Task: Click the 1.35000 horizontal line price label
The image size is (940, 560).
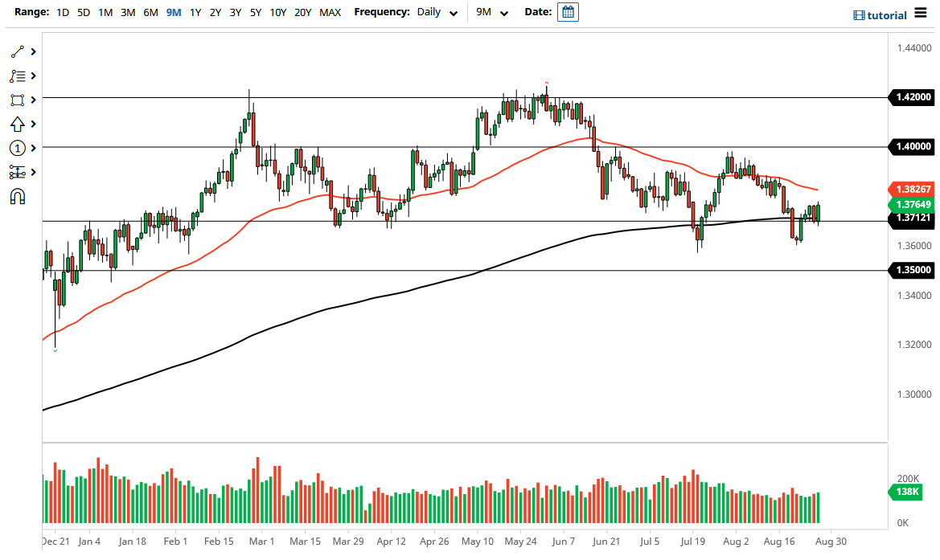Action: click(913, 270)
